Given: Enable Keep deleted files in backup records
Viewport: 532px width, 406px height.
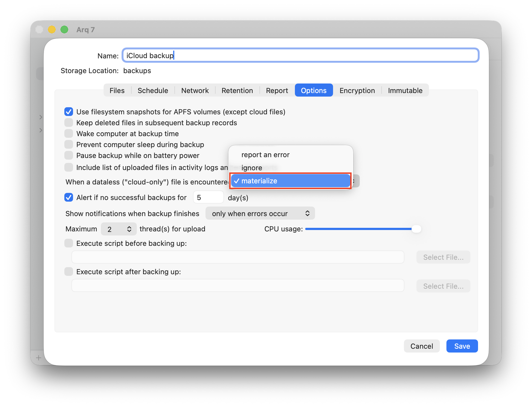Looking at the screenshot, I should point(69,123).
